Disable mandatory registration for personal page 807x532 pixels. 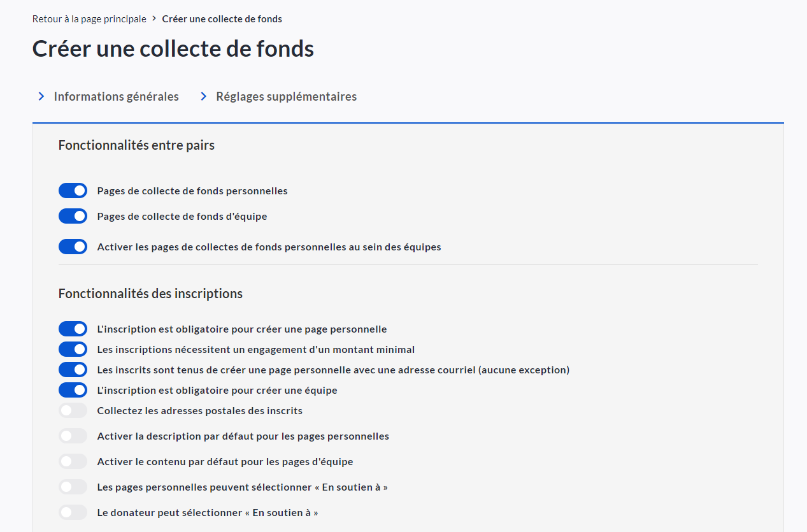pyautogui.click(x=73, y=329)
